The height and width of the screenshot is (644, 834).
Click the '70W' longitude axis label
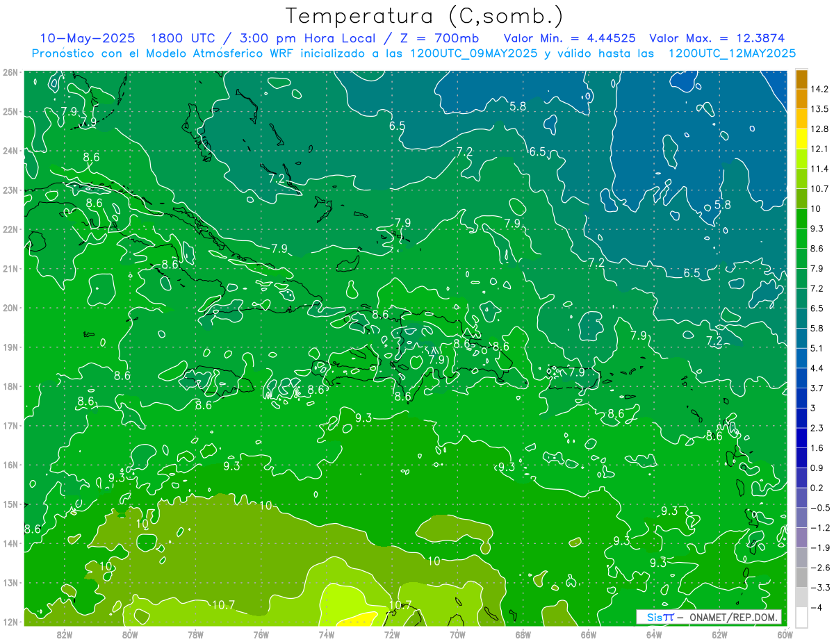pyautogui.click(x=457, y=634)
